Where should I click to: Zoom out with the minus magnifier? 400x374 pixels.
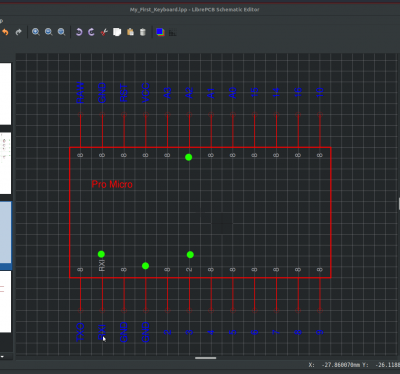point(49,32)
